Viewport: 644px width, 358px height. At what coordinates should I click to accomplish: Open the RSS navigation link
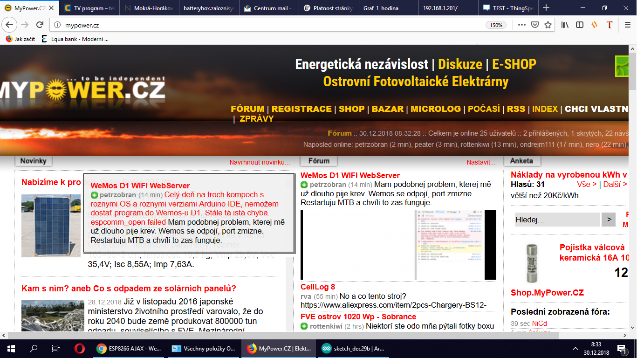(516, 109)
